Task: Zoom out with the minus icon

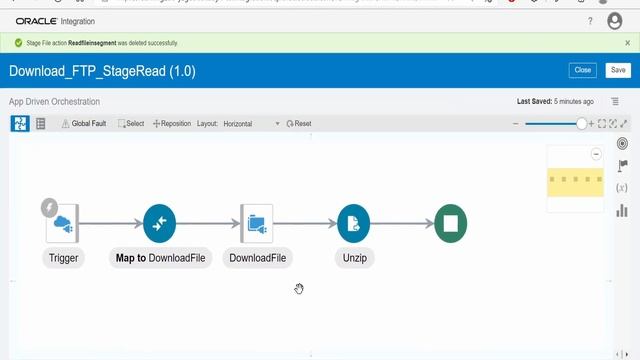Action: click(x=516, y=124)
